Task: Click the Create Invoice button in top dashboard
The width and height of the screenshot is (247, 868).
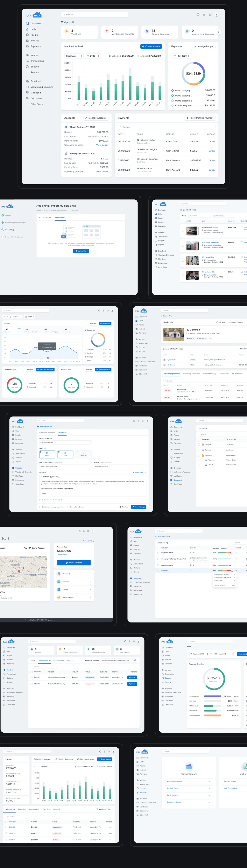Action: pyautogui.click(x=151, y=47)
